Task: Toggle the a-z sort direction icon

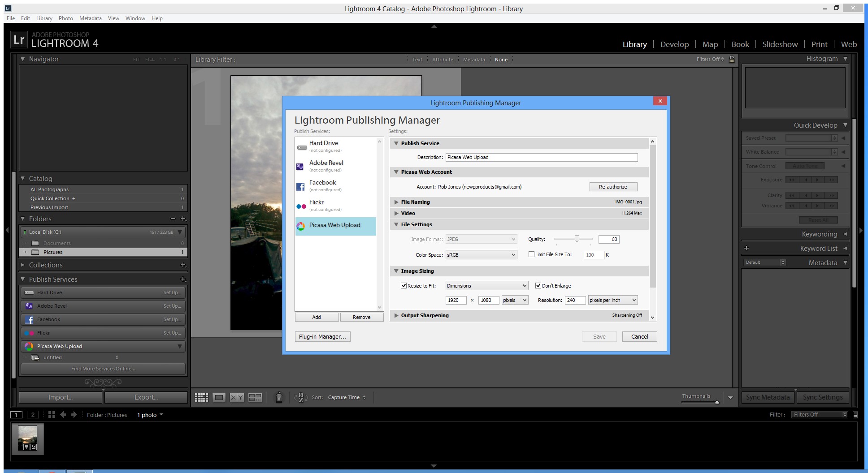Action: point(300,397)
